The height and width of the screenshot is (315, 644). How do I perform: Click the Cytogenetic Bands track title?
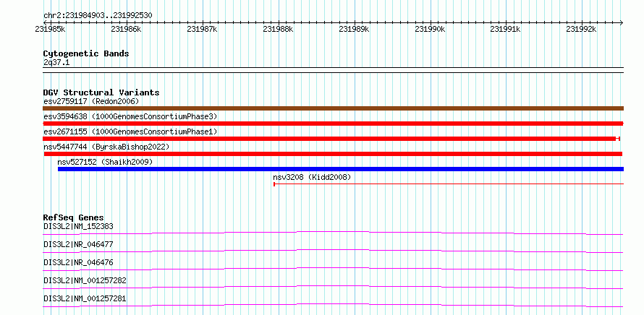[86, 53]
